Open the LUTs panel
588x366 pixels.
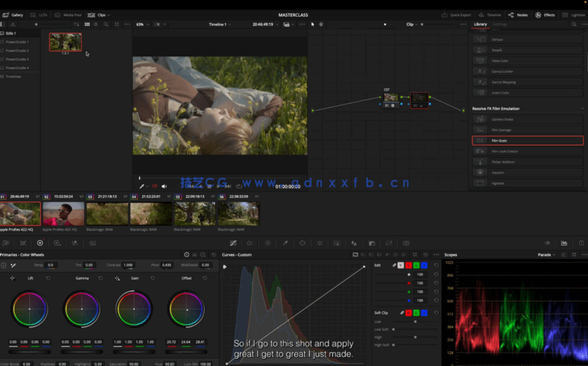(x=39, y=15)
